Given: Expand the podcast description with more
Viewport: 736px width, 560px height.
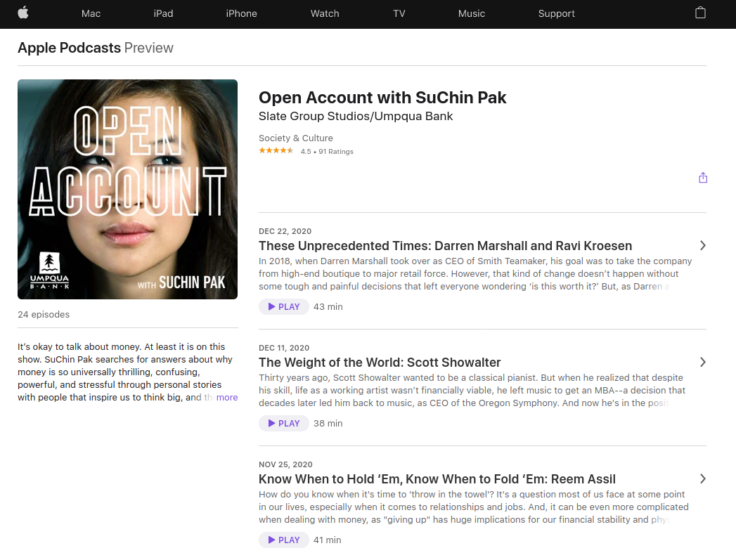Looking at the screenshot, I should pos(227,397).
